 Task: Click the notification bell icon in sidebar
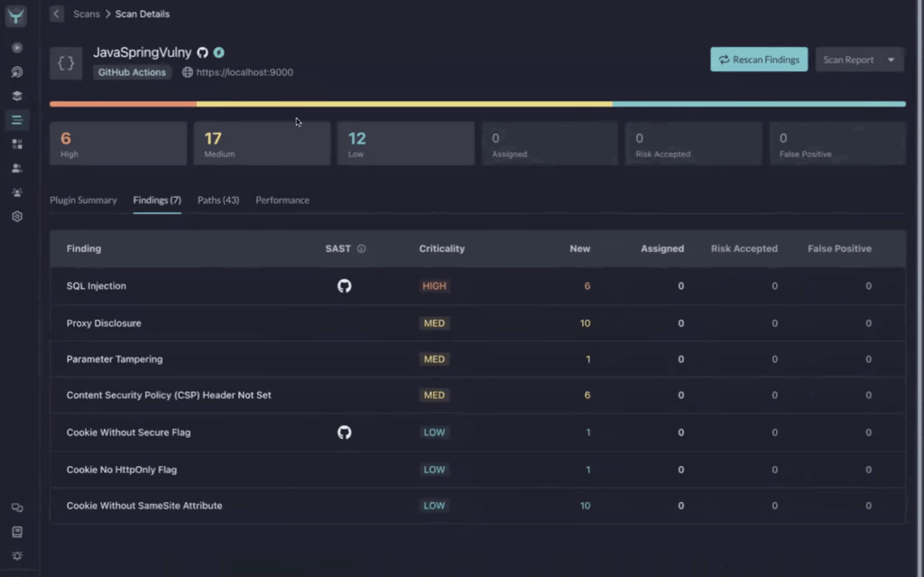point(16,555)
